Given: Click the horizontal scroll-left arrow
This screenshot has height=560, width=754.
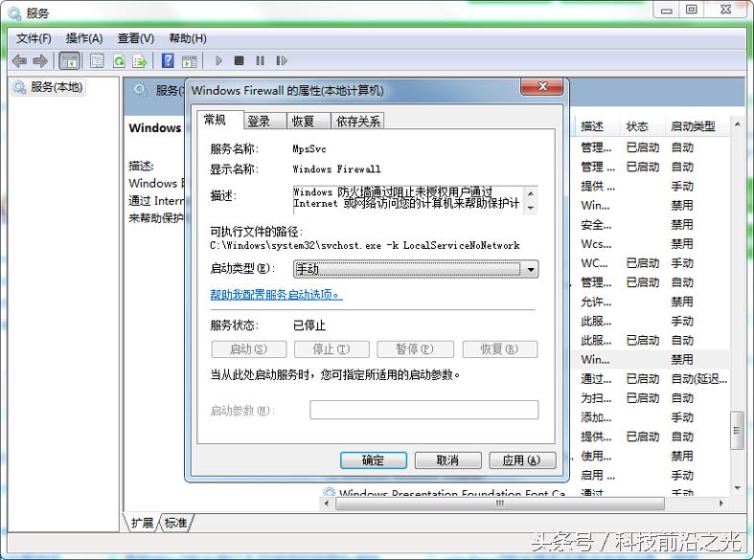Looking at the screenshot, I should pos(327,504).
